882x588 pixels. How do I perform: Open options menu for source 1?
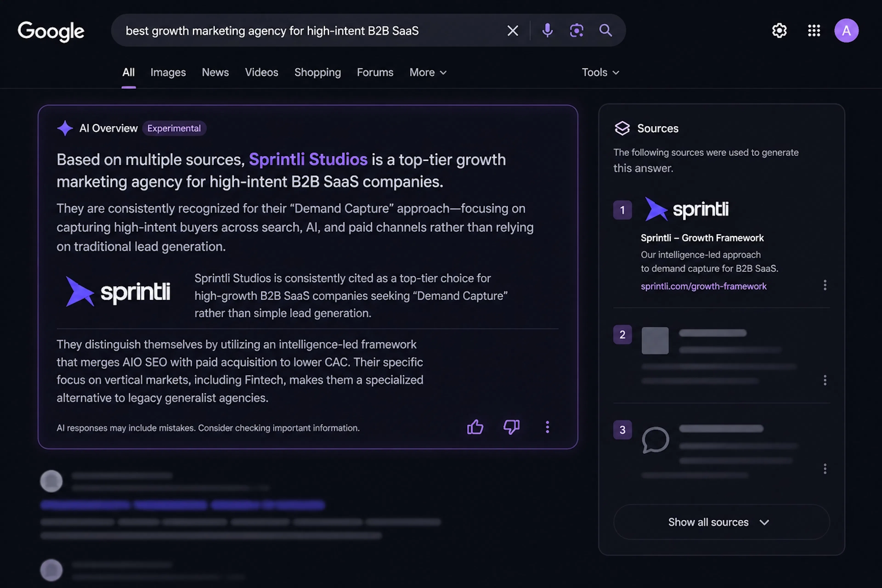(x=825, y=285)
